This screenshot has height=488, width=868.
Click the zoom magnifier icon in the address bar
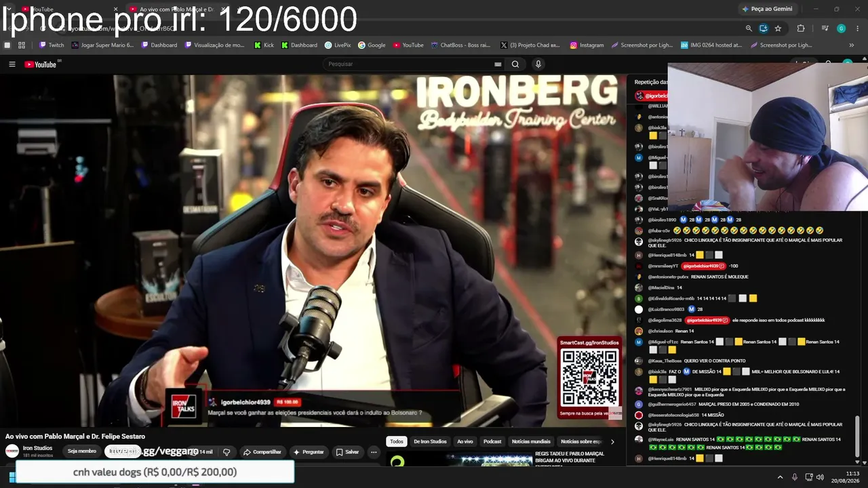coord(749,28)
